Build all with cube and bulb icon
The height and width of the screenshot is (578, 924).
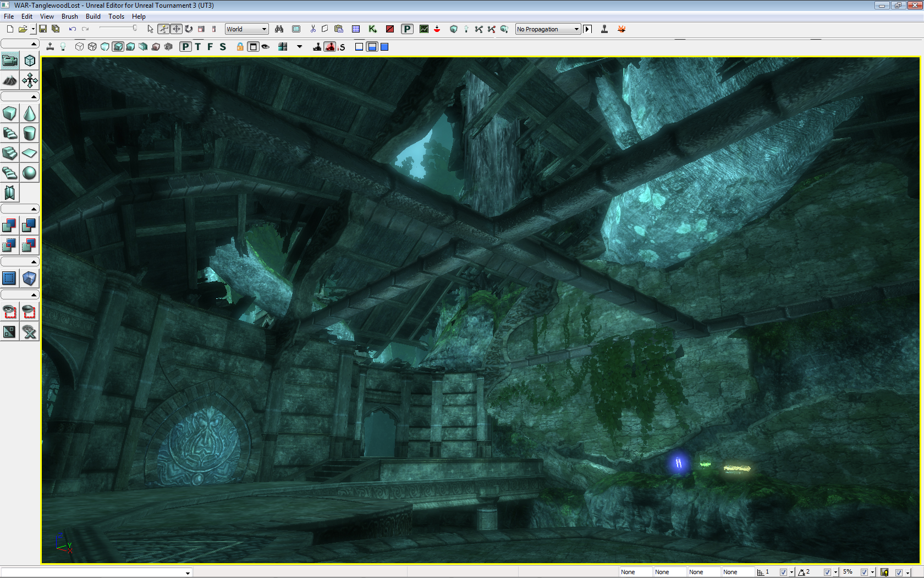pyautogui.click(x=504, y=29)
